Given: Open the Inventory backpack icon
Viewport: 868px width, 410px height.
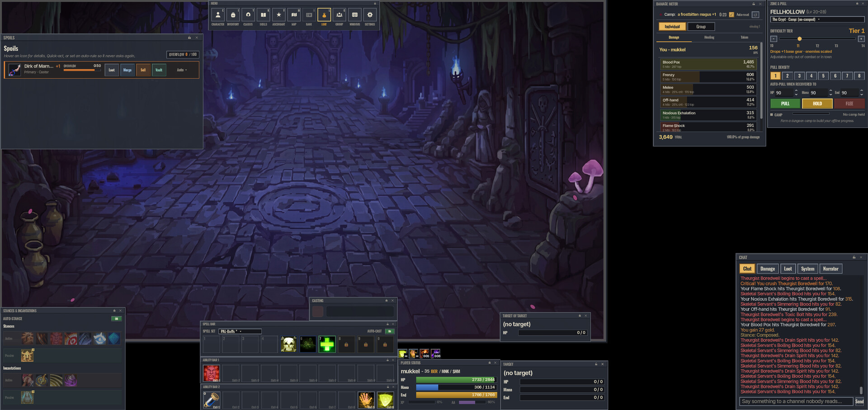Looking at the screenshot, I should (x=233, y=15).
